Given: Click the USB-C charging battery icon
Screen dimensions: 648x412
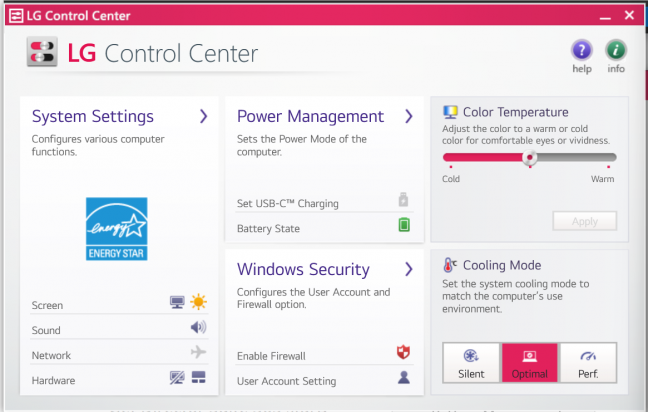Looking at the screenshot, I should [x=403, y=200].
